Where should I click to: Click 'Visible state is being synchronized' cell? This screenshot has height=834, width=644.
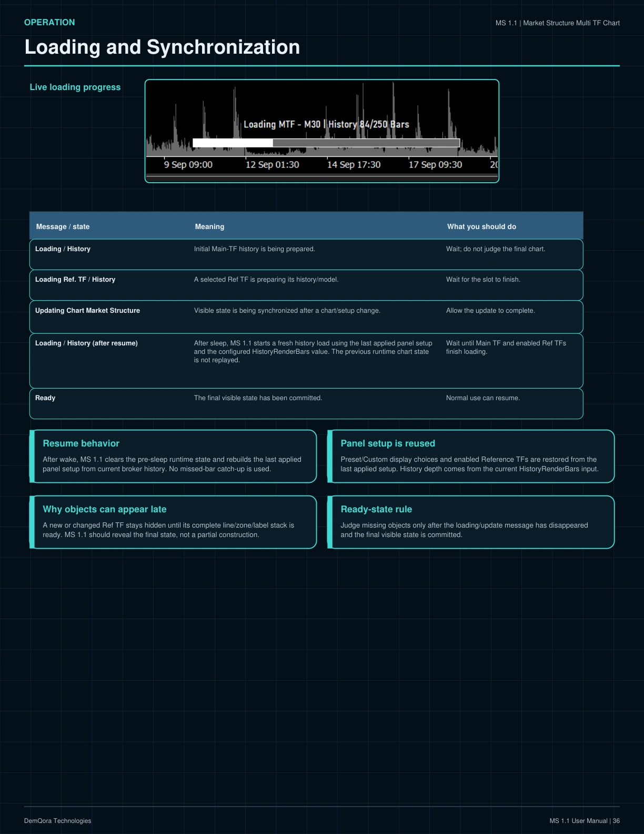[x=287, y=311]
